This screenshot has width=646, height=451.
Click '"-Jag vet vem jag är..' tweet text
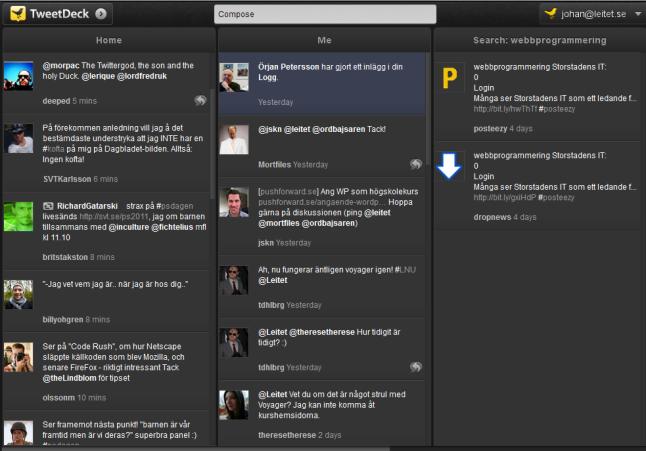coord(115,284)
